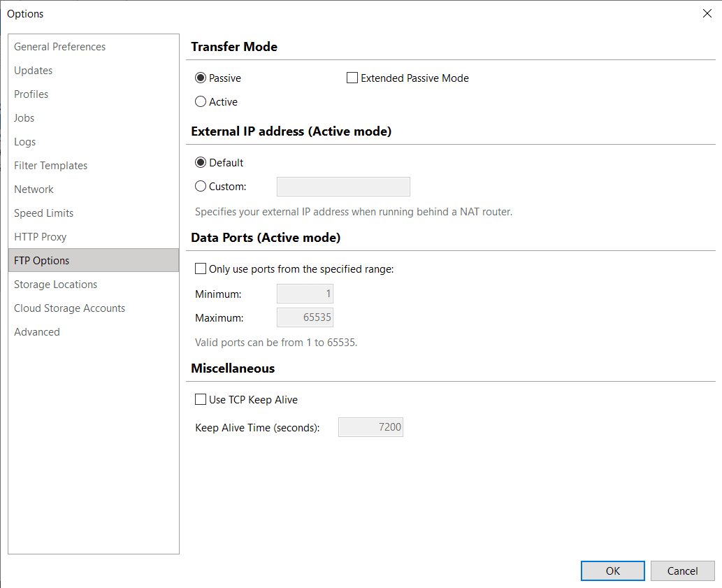722x588 pixels.
Task: Select the Active transfer mode radio button
Action: point(201,102)
